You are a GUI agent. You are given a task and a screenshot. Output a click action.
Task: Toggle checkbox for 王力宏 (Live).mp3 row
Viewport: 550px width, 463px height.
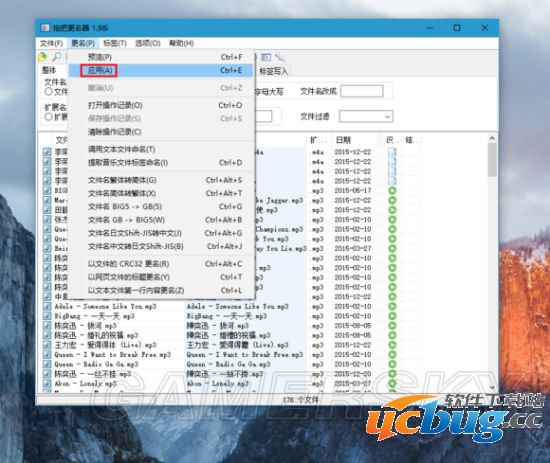point(47,345)
